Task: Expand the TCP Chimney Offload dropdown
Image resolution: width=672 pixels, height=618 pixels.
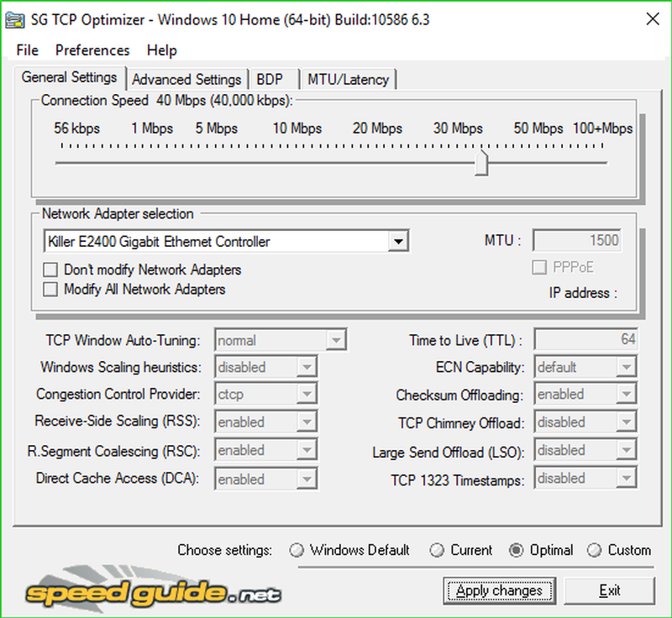Action: [x=626, y=422]
